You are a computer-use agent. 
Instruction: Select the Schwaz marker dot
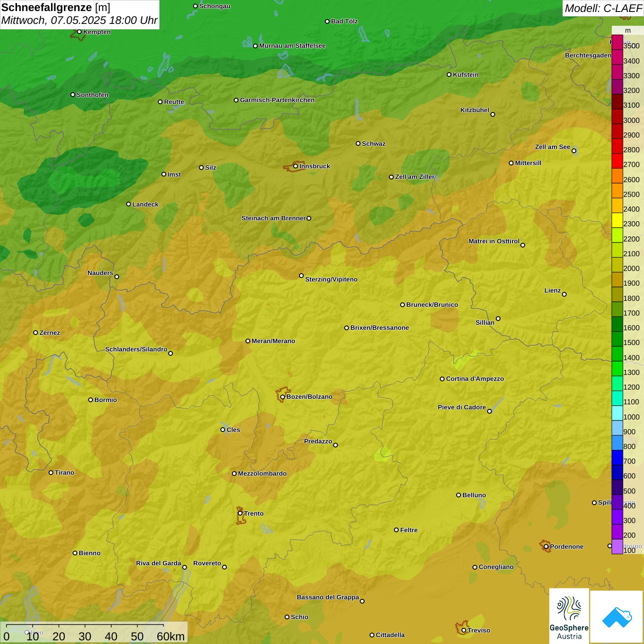[x=358, y=144]
